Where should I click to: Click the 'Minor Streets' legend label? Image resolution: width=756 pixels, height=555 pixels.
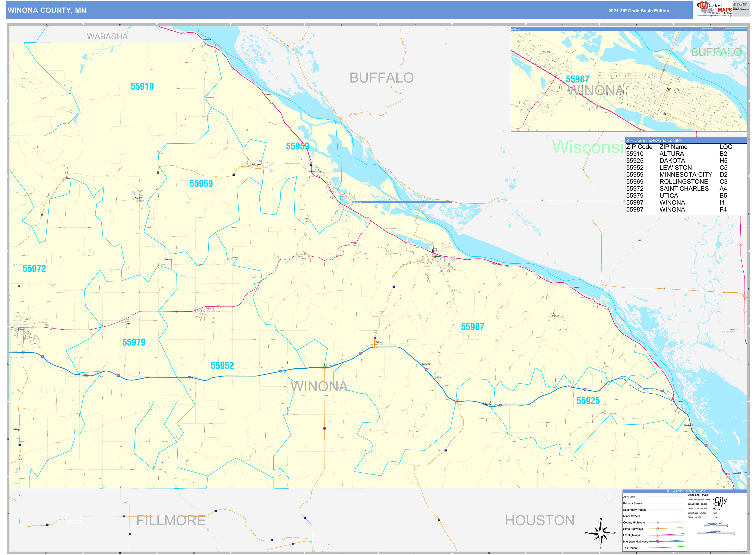(x=631, y=516)
